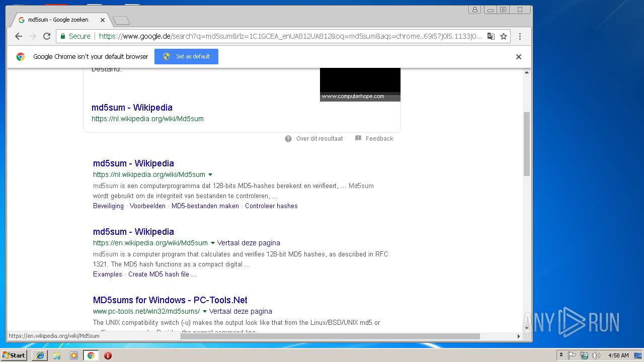
Task: Open the Chrome profile person icon
Action: 474,10
